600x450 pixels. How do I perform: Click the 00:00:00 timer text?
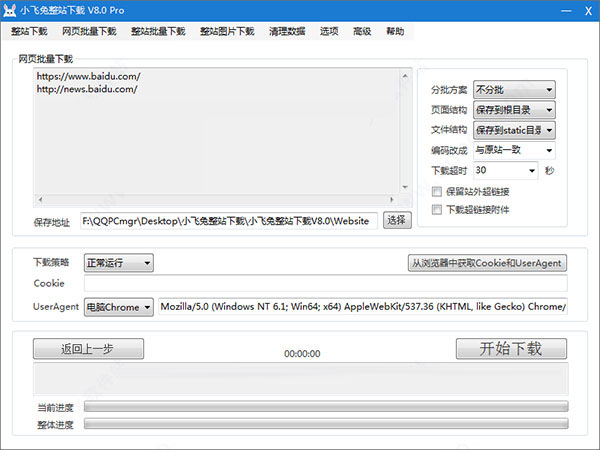pos(302,354)
